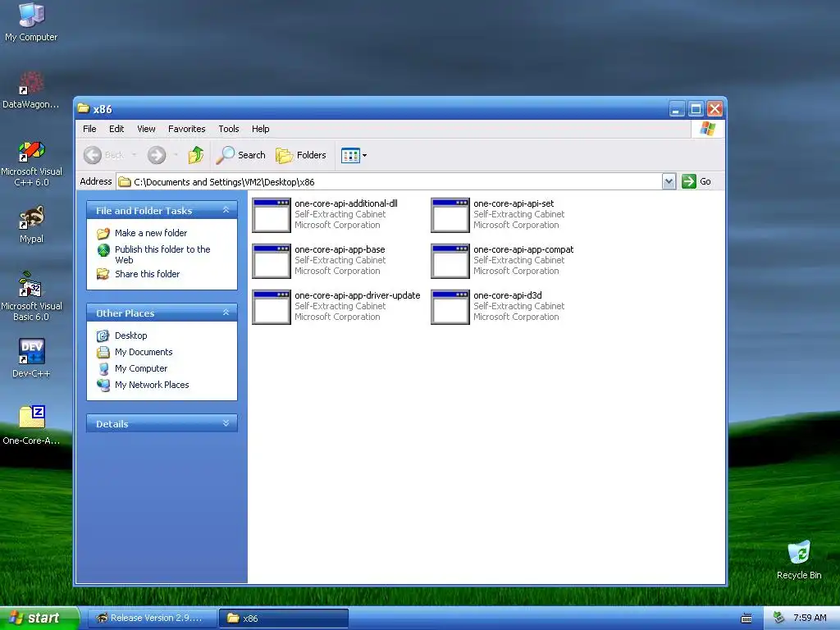Click the network tray icon
The width and height of the screenshot is (840, 630).
coord(779,618)
